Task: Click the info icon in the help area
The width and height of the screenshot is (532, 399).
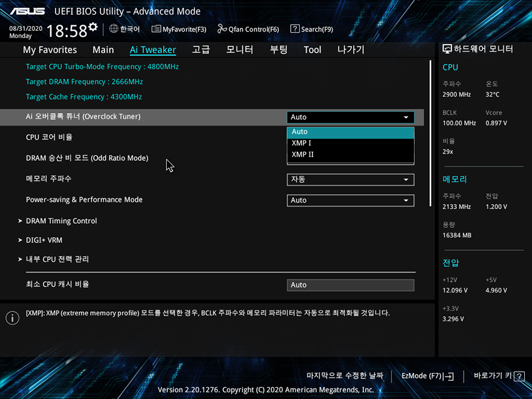Action: [x=13, y=318]
